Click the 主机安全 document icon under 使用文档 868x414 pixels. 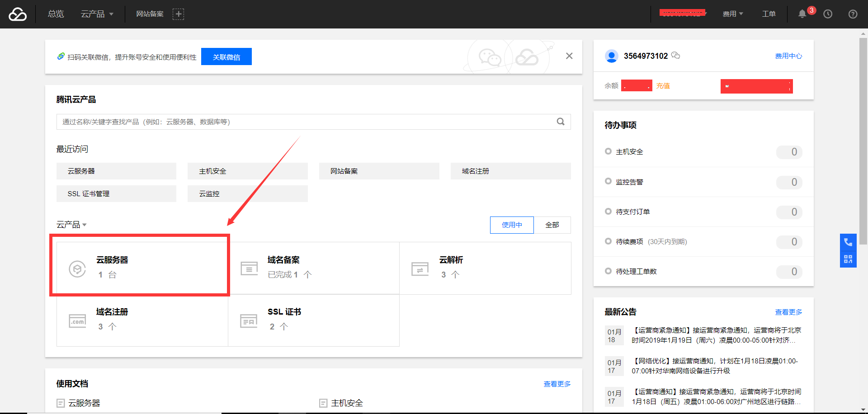[x=323, y=403]
